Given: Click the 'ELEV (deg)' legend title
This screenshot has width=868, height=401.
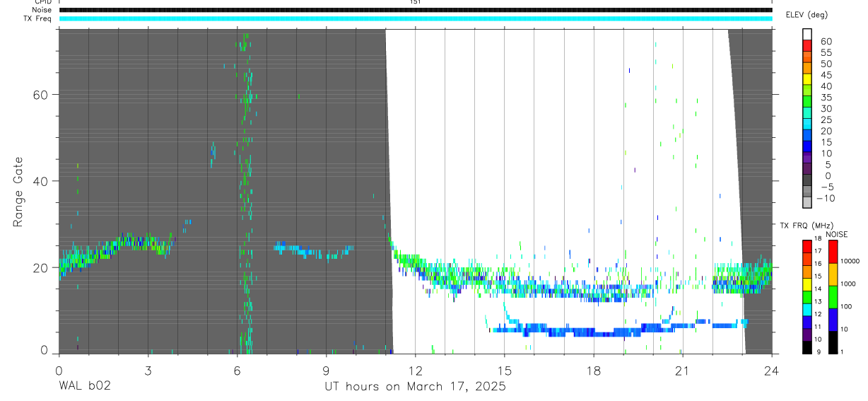Looking at the screenshot, I should (x=807, y=15).
